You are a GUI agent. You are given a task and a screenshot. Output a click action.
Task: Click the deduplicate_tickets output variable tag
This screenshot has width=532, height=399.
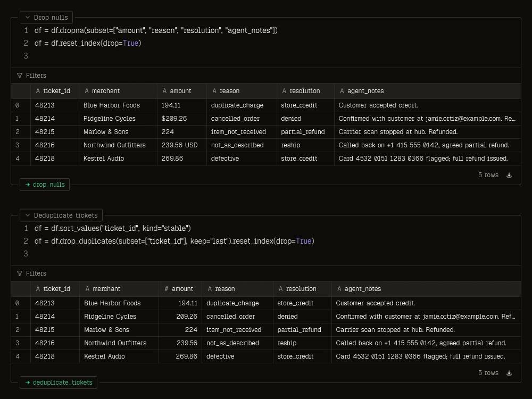59,383
